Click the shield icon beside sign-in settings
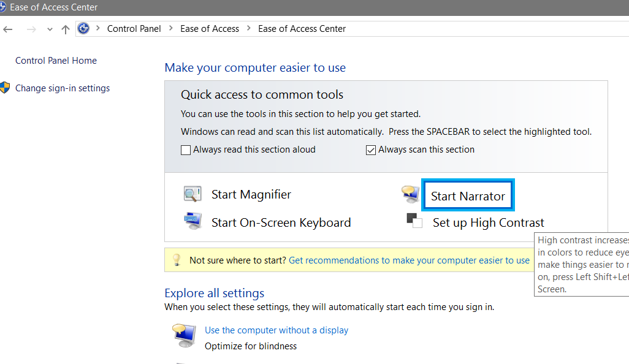Screen dimensions: 629x364 click(x=4, y=88)
